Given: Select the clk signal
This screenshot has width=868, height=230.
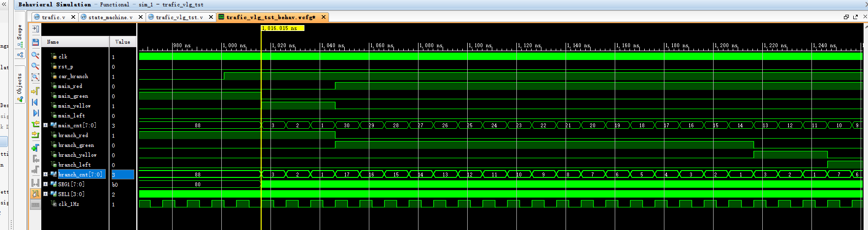Looking at the screenshot, I should click(62, 57).
